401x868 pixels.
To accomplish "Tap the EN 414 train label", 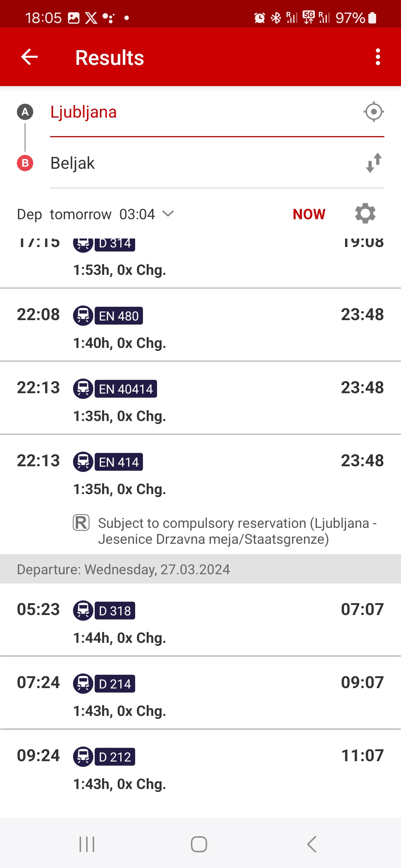I will [119, 462].
